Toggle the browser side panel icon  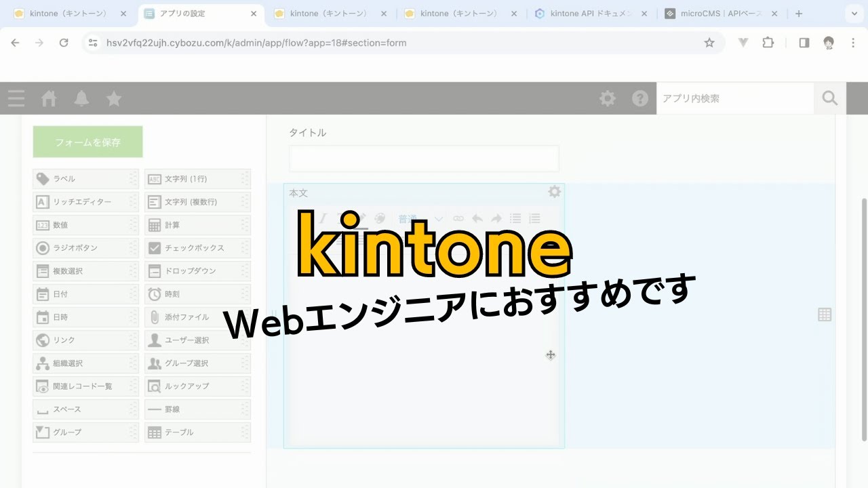pos(804,43)
